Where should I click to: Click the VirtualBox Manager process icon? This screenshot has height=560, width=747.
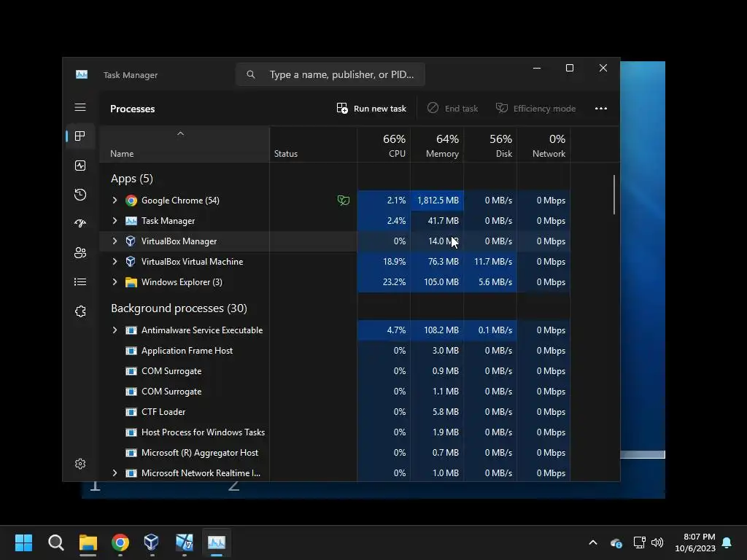tap(131, 241)
